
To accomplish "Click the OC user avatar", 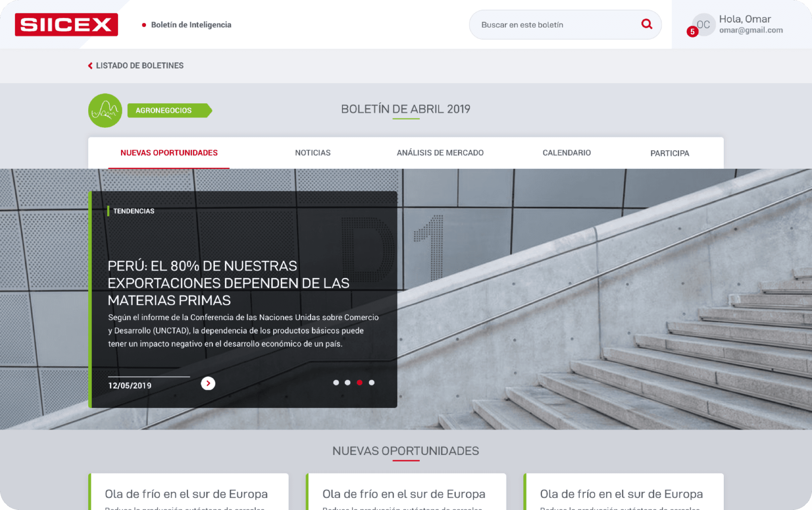I will (x=704, y=24).
